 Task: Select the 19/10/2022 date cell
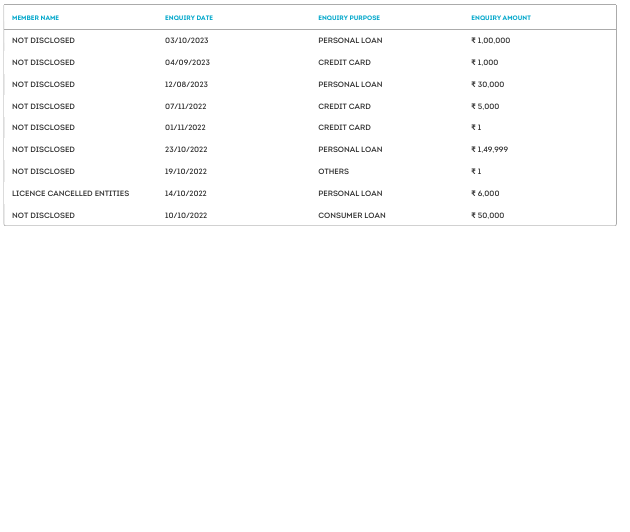coord(186,172)
